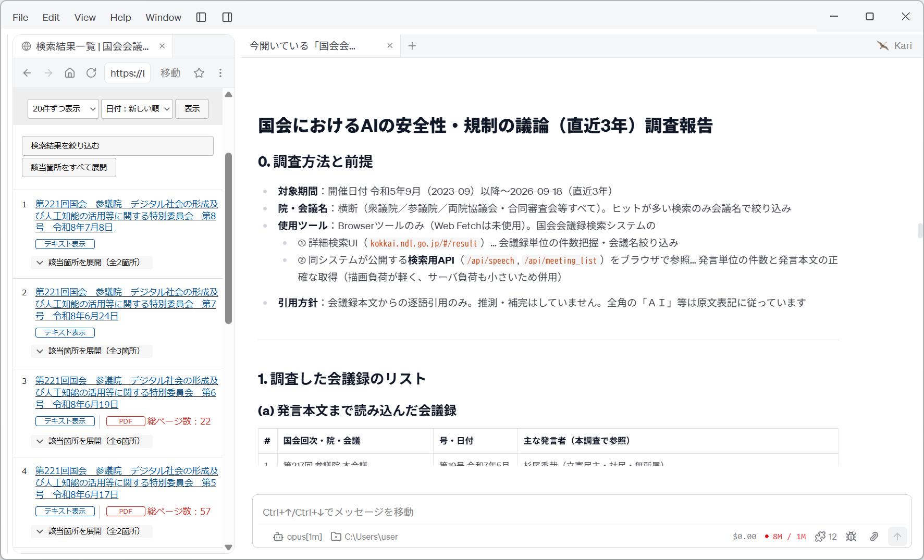This screenshot has height=560, width=924.
Task: Toggle the right sidebar panel icon
Action: pyautogui.click(x=227, y=17)
